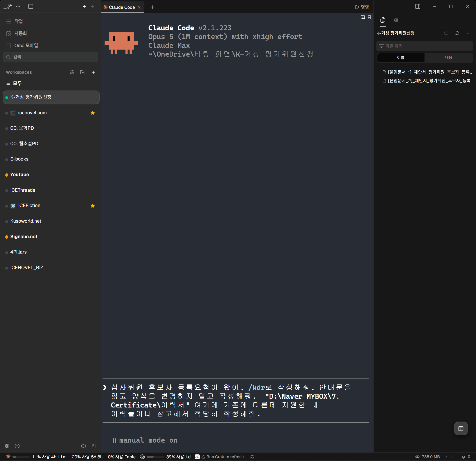476x461 pixels.
Task: Open the 00. 웹소설PD workspace
Action: point(51,144)
